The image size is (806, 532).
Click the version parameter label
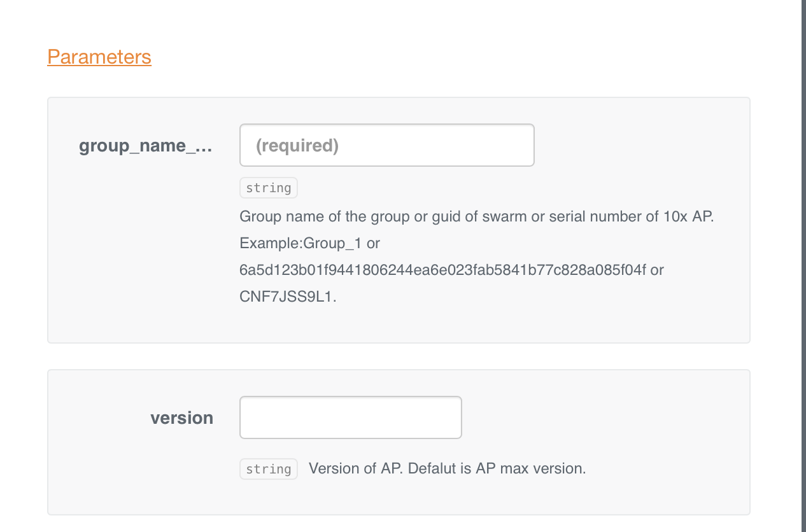[x=181, y=418]
